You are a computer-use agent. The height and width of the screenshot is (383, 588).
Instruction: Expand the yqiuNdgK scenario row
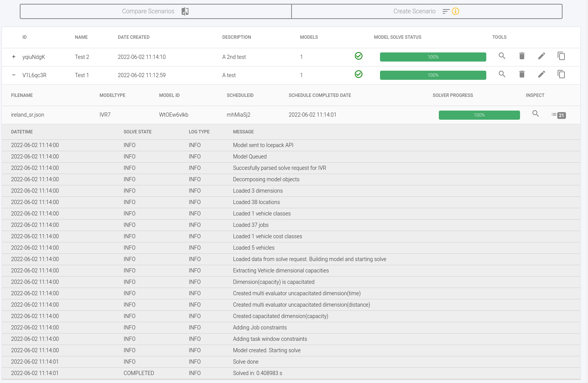[x=14, y=57]
